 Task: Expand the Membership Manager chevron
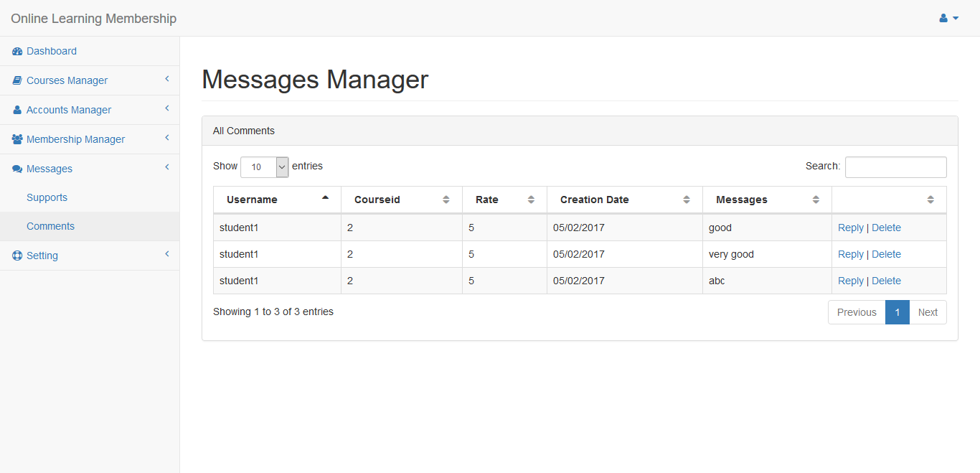167,138
